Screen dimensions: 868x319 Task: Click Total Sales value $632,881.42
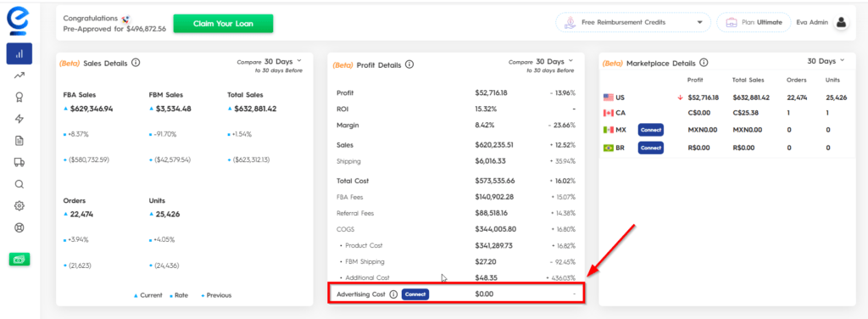255,109
